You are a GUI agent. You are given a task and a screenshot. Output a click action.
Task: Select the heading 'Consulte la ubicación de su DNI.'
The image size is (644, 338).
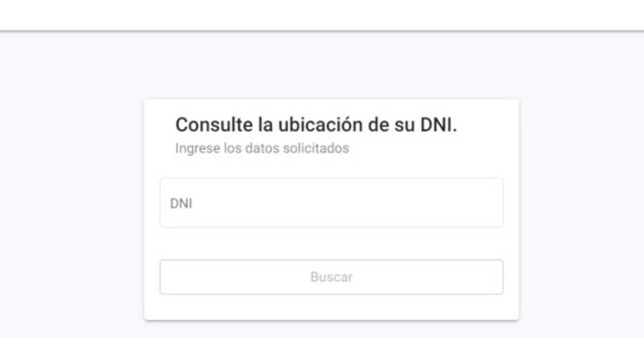click(x=316, y=125)
